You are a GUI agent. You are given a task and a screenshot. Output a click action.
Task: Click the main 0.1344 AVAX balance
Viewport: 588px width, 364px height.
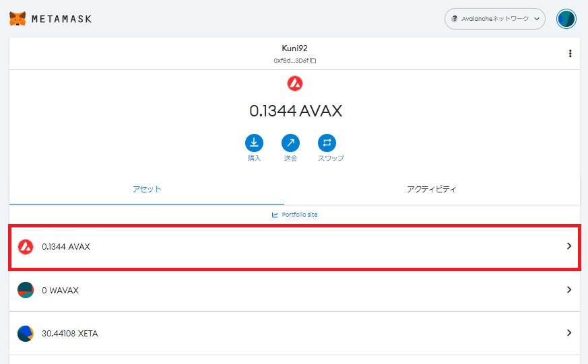pos(296,111)
